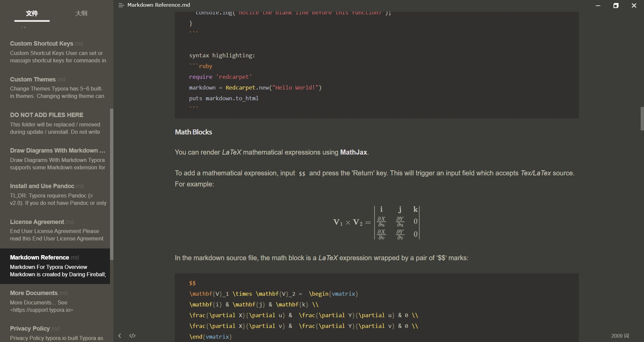This screenshot has height=342, width=644.
Task: Select Markdown Reference file in list
Action: point(55,266)
